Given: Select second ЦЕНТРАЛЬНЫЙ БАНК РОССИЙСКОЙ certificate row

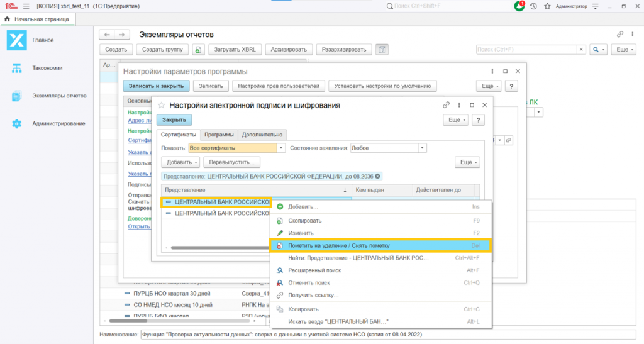Looking at the screenshot, I should pyautogui.click(x=216, y=213).
